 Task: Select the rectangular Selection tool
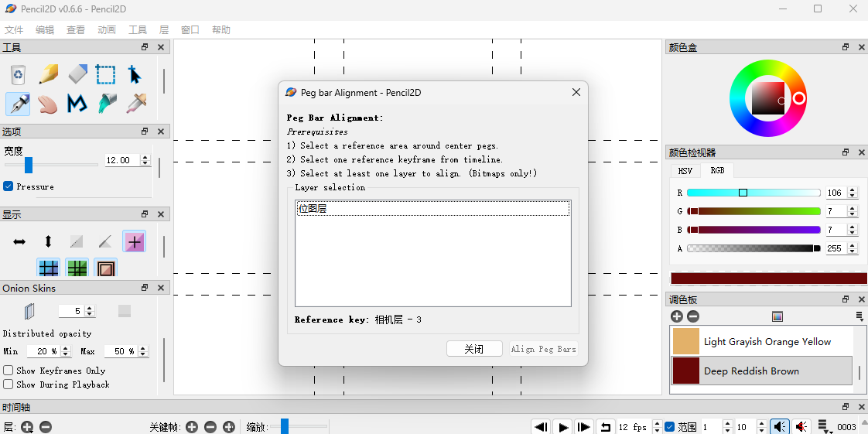(x=105, y=74)
